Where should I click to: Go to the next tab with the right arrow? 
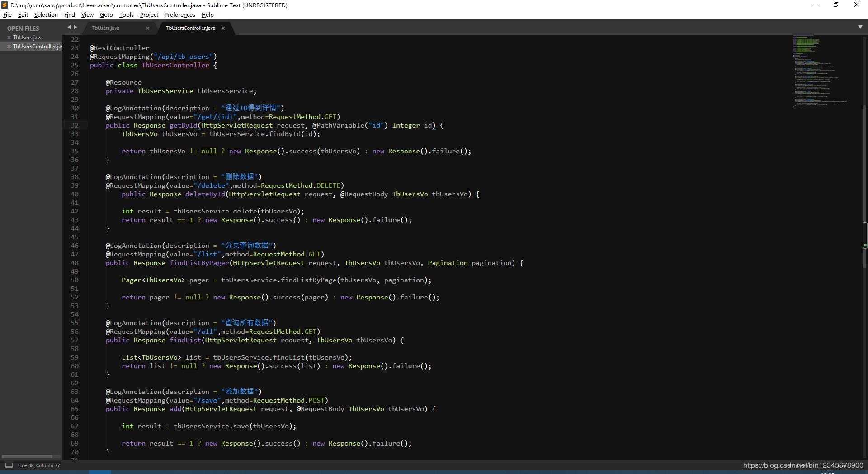tap(75, 27)
